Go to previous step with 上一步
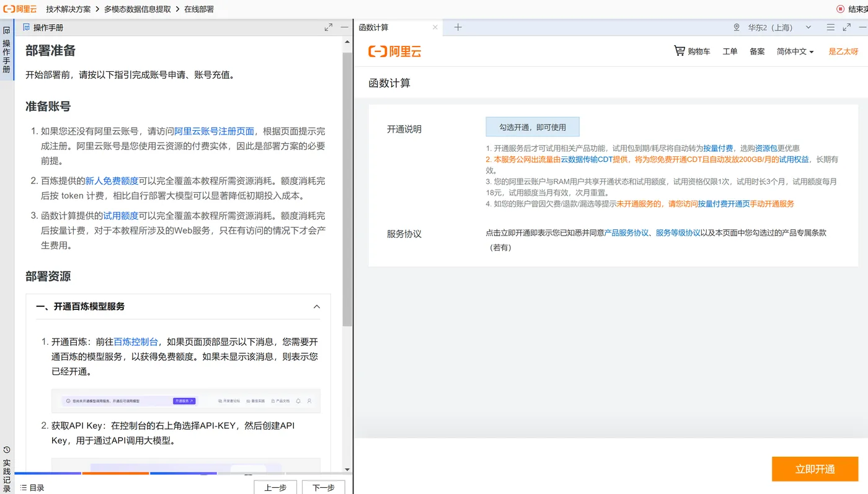868x494 pixels. point(275,487)
